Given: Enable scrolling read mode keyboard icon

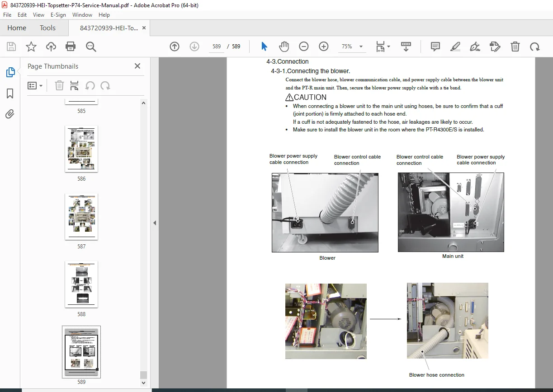Looking at the screenshot, I should click(x=406, y=47).
